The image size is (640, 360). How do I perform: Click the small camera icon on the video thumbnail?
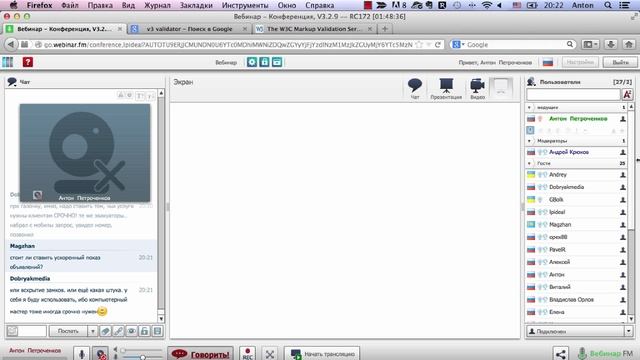[38, 195]
